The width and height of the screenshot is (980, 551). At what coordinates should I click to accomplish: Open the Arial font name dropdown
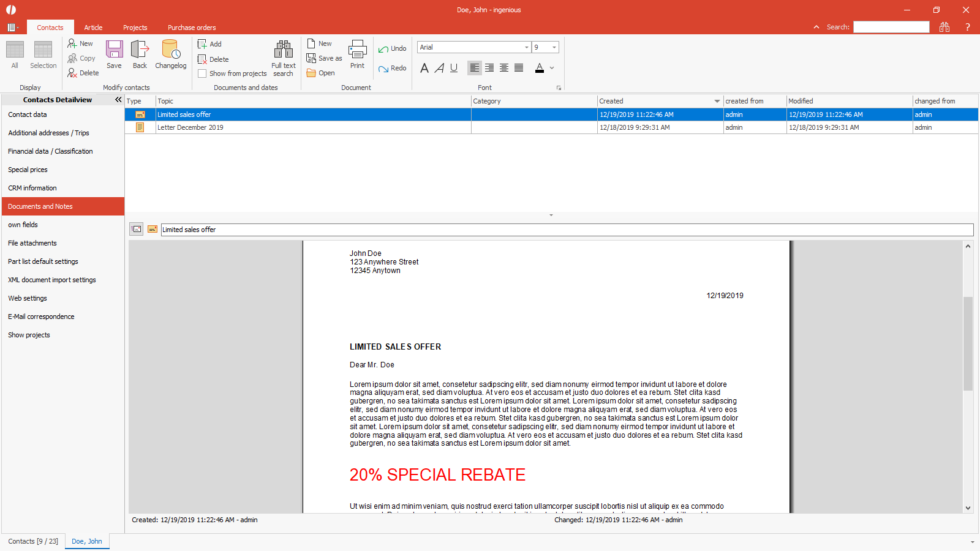pyautogui.click(x=526, y=48)
